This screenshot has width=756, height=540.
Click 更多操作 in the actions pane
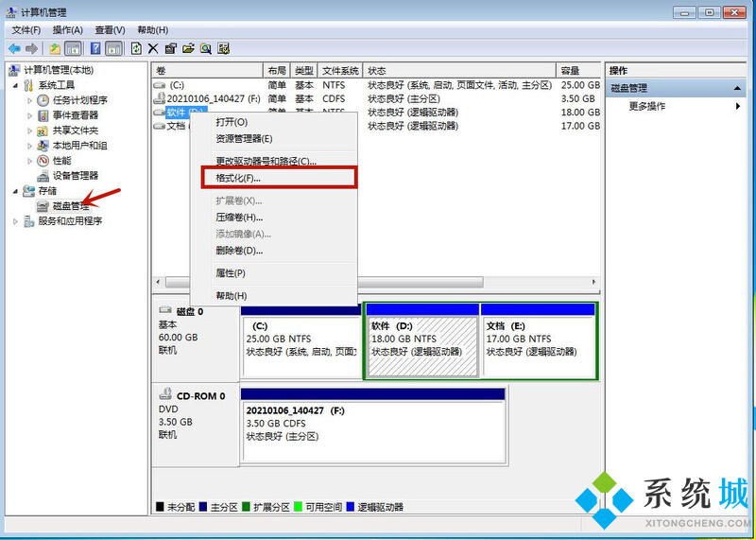point(647,106)
